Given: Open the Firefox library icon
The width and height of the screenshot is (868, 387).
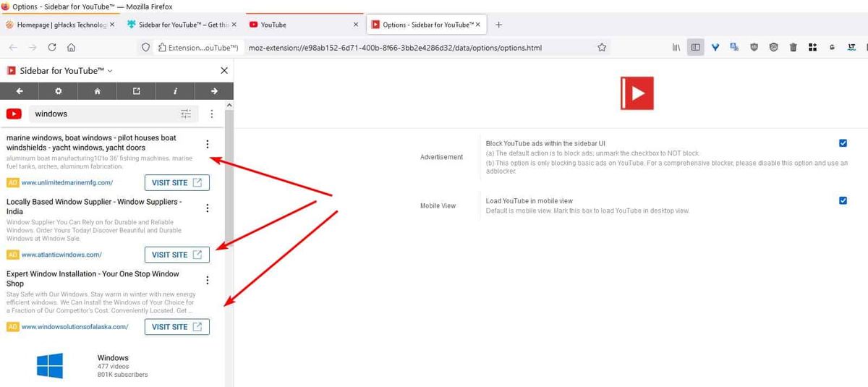Looking at the screenshot, I should pos(677,47).
